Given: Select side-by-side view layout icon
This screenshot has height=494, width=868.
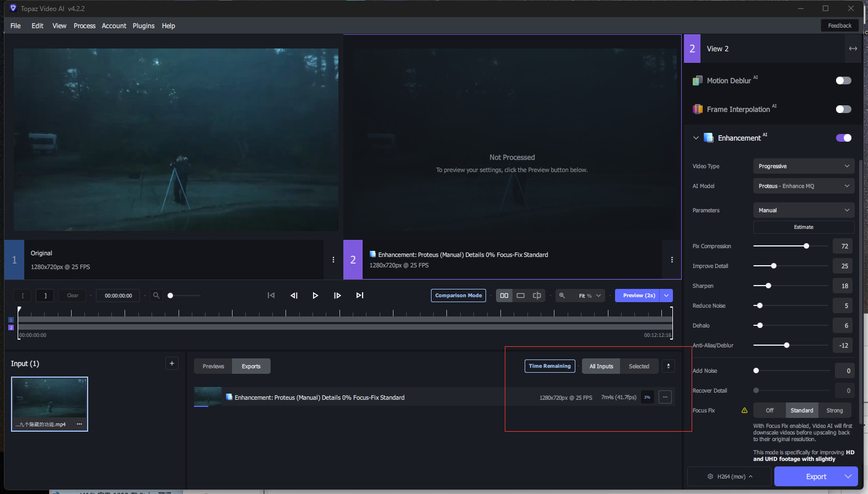Looking at the screenshot, I should (x=504, y=296).
